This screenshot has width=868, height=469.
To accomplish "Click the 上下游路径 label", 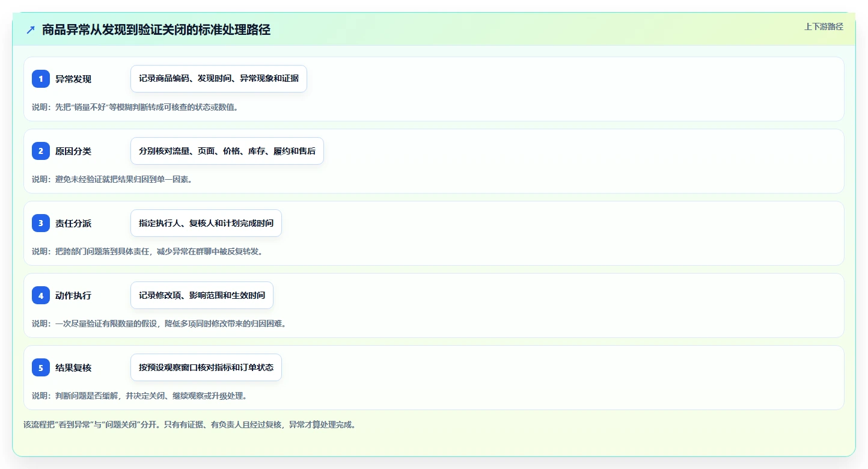I will [x=824, y=26].
